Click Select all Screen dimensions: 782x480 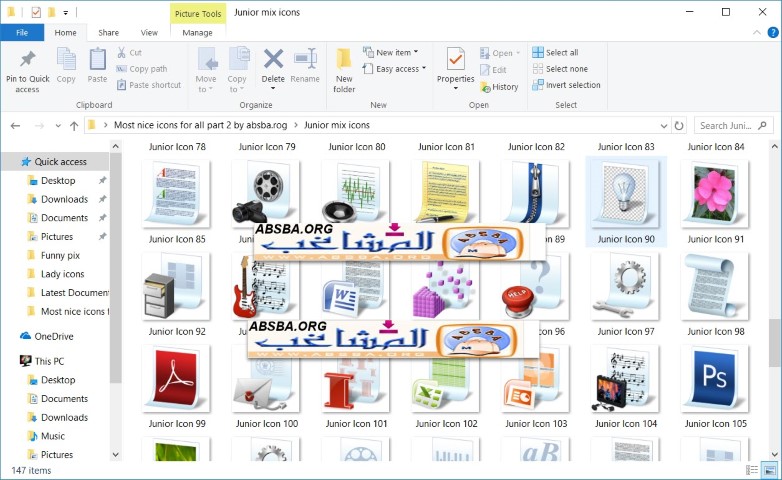coord(555,52)
